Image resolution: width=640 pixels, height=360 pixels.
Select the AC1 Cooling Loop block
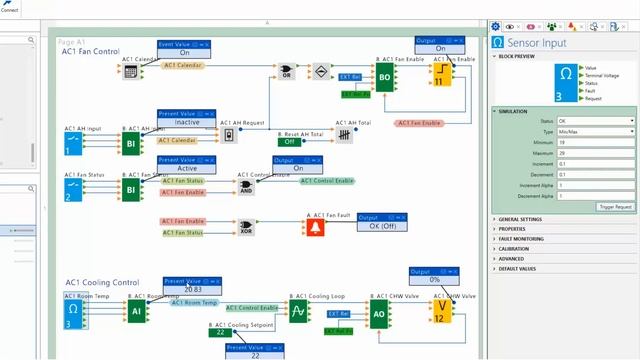pyautogui.click(x=298, y=311)
